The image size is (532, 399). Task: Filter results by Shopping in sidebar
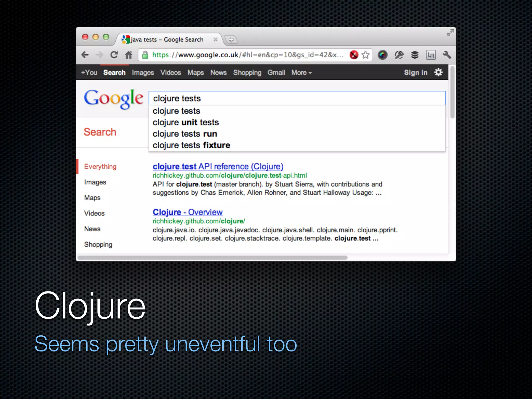tap(98, 244)
